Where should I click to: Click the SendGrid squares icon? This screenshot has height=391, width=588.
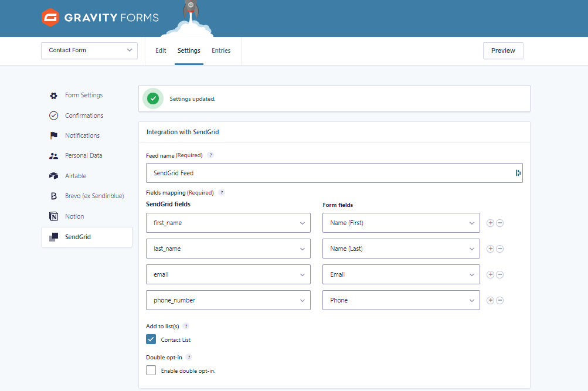[53, 237]
